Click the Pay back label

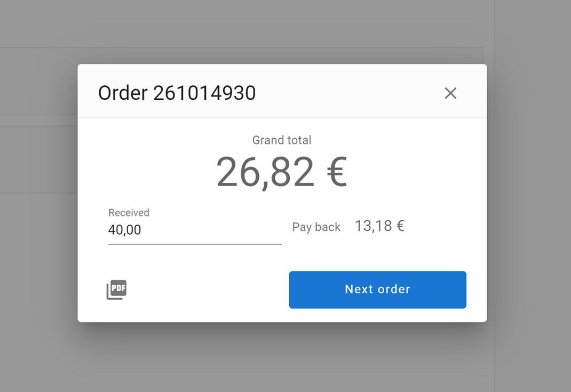click(x=316, y=227)
